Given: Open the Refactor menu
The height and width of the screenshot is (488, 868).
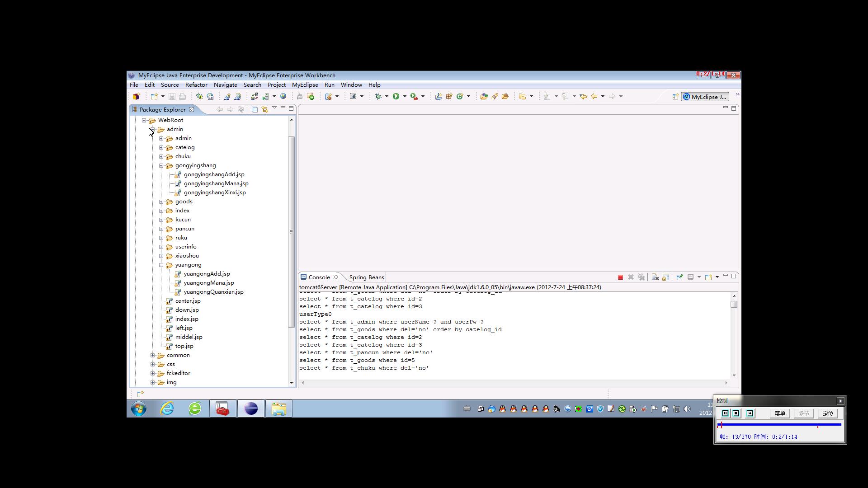Looking at the screenshot, I should (196, 85).
